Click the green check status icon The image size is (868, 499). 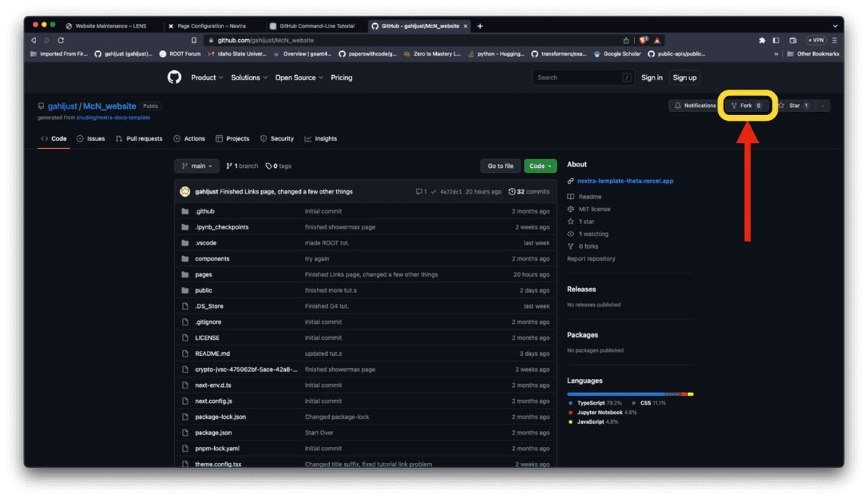pyautogui.click(x=433, y=192)
